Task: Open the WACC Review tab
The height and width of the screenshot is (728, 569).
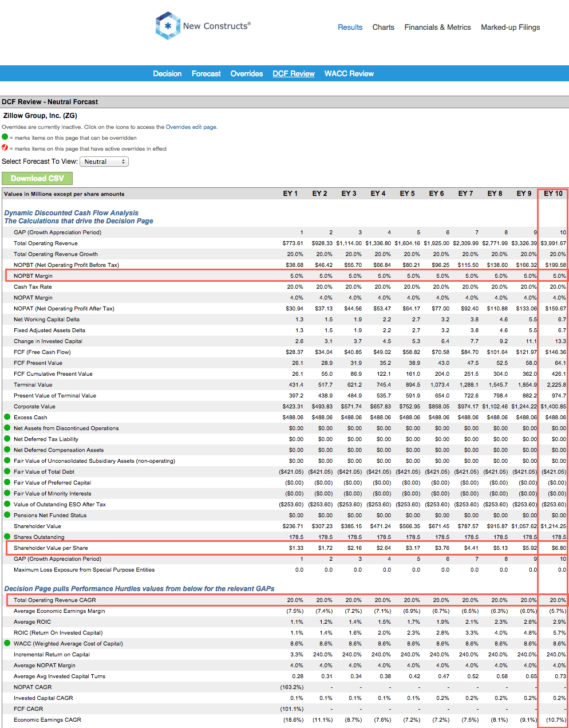Action: point(349,73)
